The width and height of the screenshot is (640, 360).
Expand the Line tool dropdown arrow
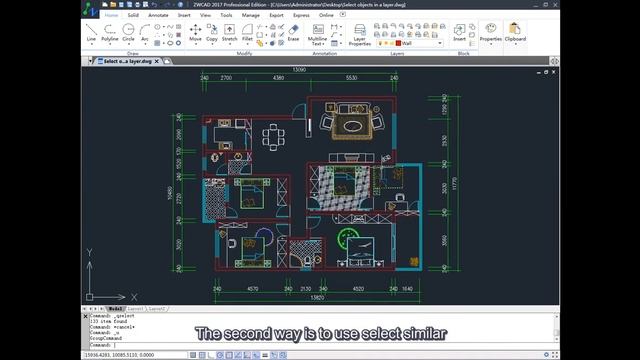91,44
